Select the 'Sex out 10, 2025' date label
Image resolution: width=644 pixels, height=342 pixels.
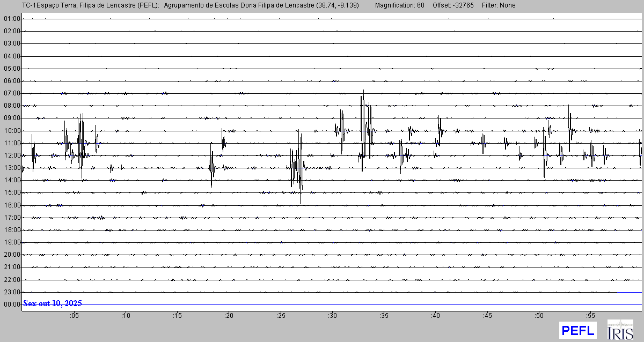[x=53, y=303]
